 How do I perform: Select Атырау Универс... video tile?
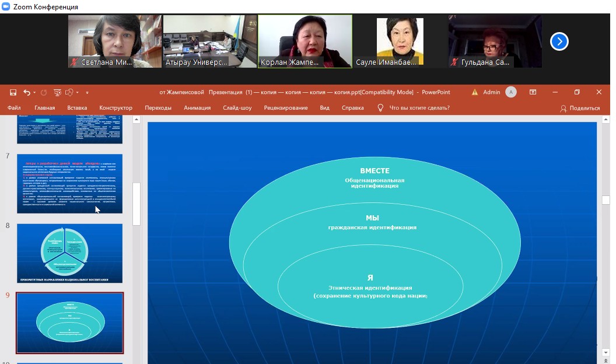point(210,41)
